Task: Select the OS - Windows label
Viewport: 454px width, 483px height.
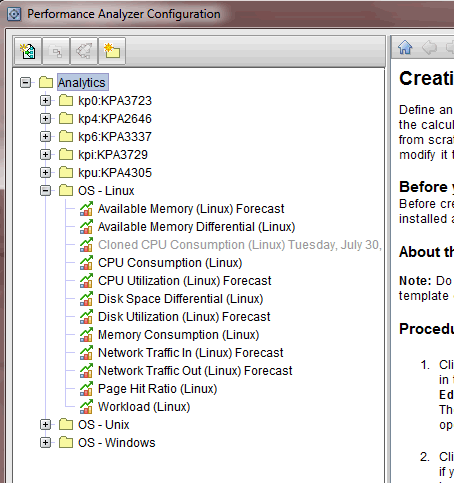Action: (117, 443)
